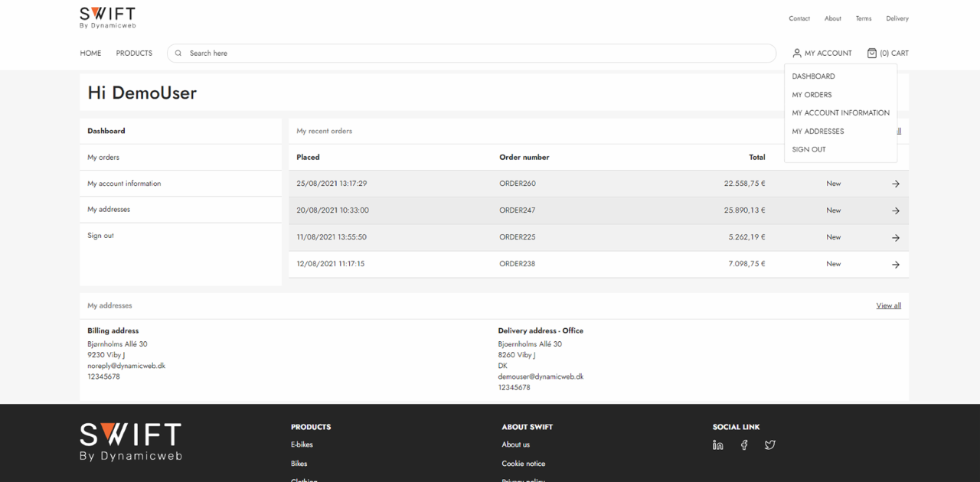The image size is (980, 482).
Task: Open ORDER238 with the row arrow
Action: (x=895, y=264)
